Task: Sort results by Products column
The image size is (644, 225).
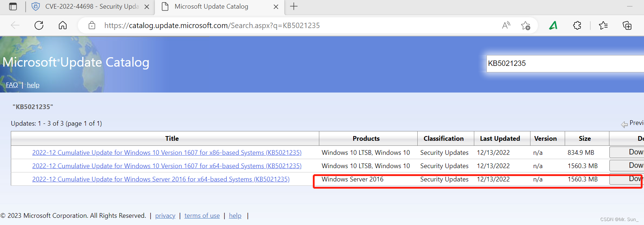Action: 366,139
